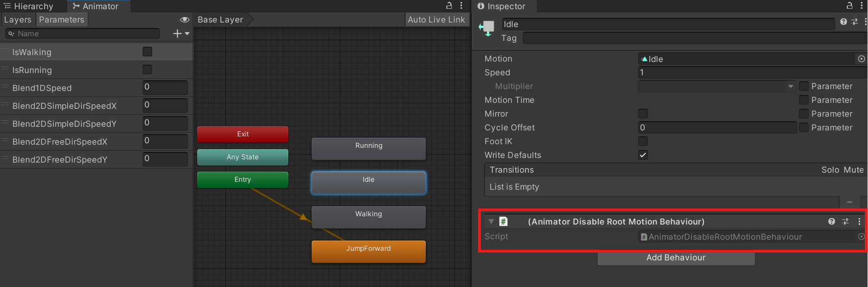This screenshot has width=868, height=287.
Task: Collapse the Animator Disable Root Motion Behaviour foldout
Action: (x=491, y=221)
